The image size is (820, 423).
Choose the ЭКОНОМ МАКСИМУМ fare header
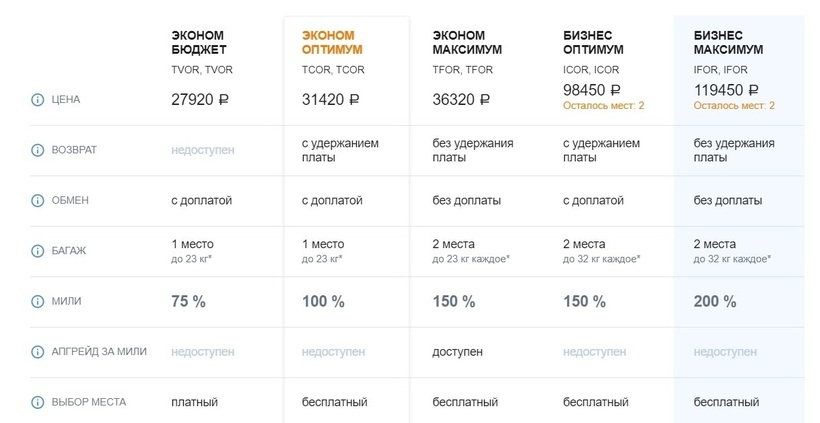click(467, 42)
